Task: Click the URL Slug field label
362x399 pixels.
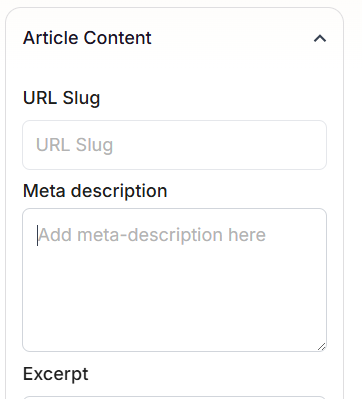Action: 62,98
